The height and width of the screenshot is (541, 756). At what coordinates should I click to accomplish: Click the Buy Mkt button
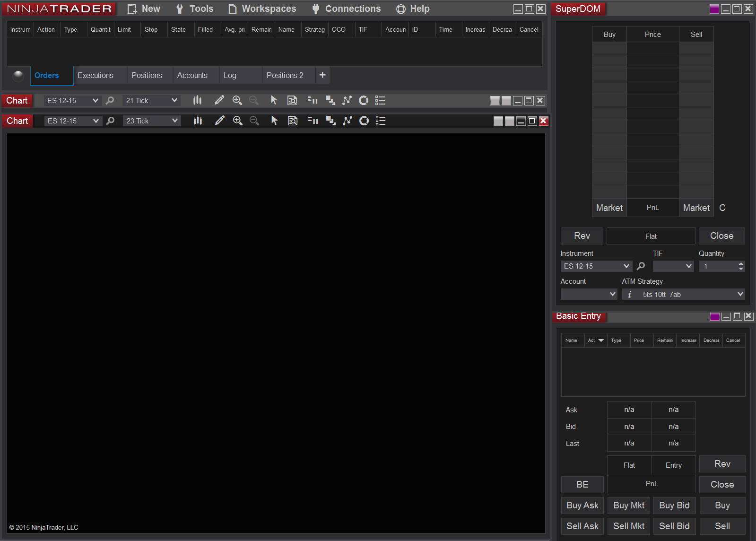pos(629,506)
